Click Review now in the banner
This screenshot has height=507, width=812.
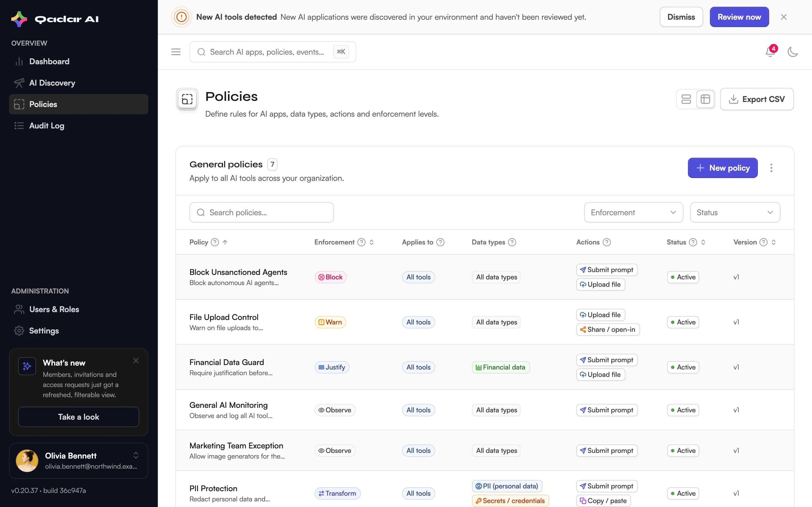pos(739,17)
